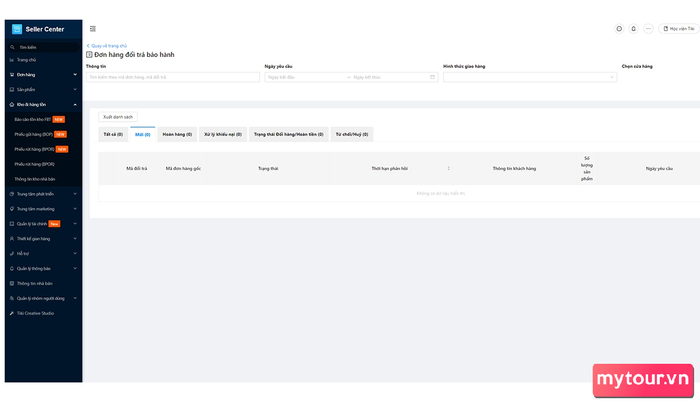Expand the Trung tâm marketing chevron
The image size is (700, 405).
(75, 209)
